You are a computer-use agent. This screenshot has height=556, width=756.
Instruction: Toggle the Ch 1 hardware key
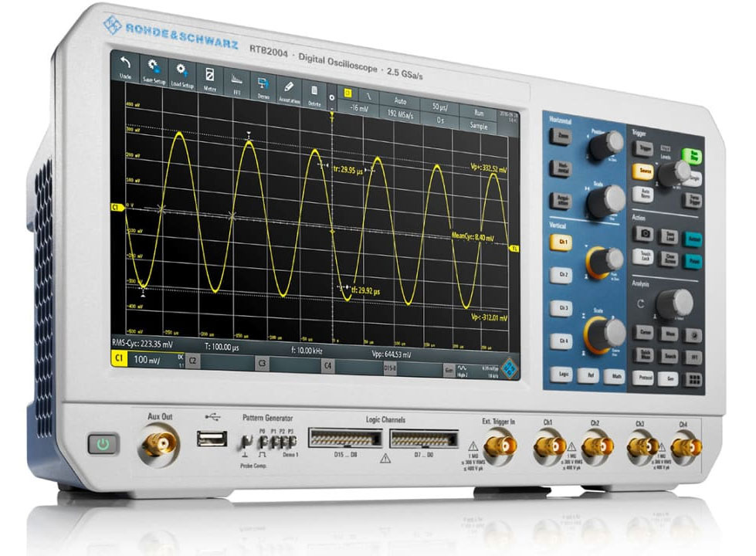561,242
